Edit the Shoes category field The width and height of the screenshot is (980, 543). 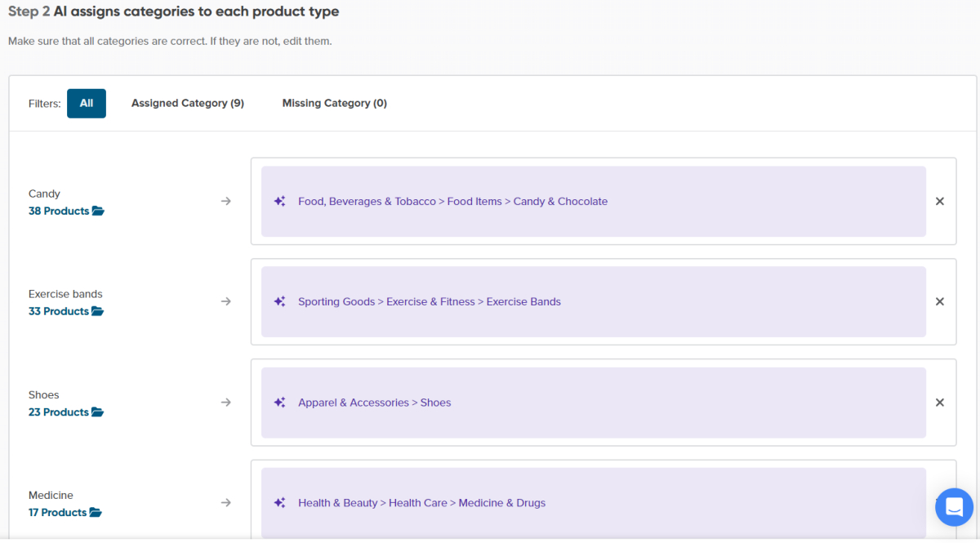(x=594, y=403)
